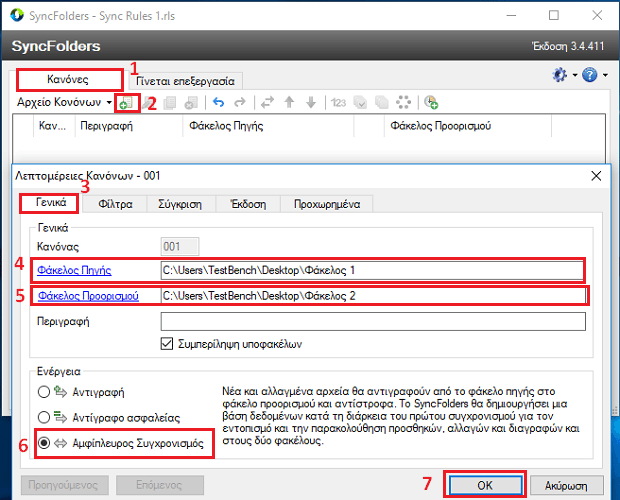Click the Φάκελος Προορισμού column header
The image size is (620, 500).
tap(468, 126)
